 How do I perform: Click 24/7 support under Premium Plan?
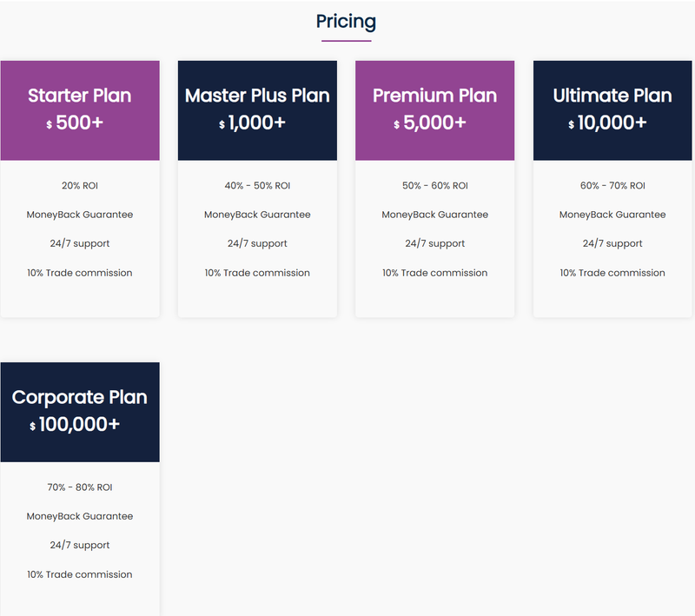[435, 244]
